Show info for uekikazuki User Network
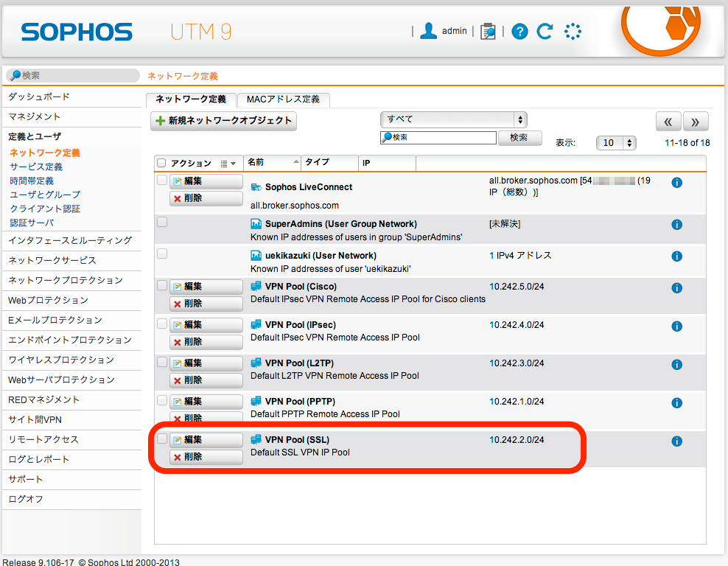Image resolution: width=728 pixels, height=566 pixels. (x=677, y=256)
